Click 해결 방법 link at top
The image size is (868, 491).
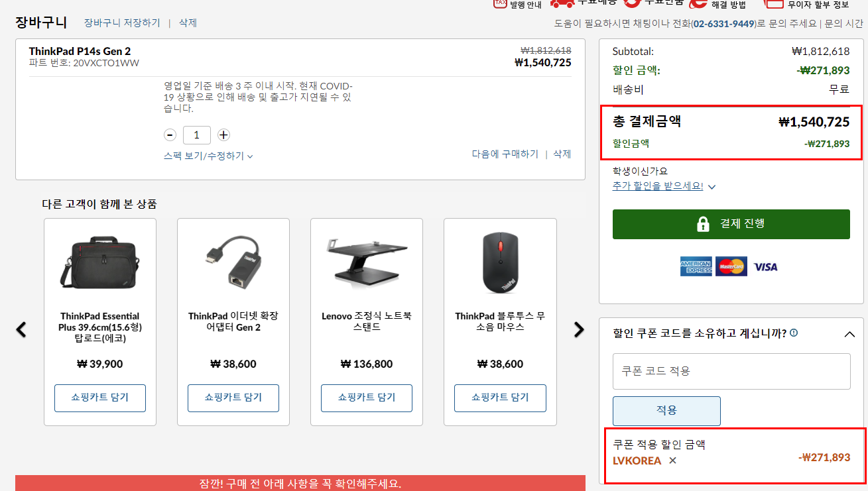728,5
